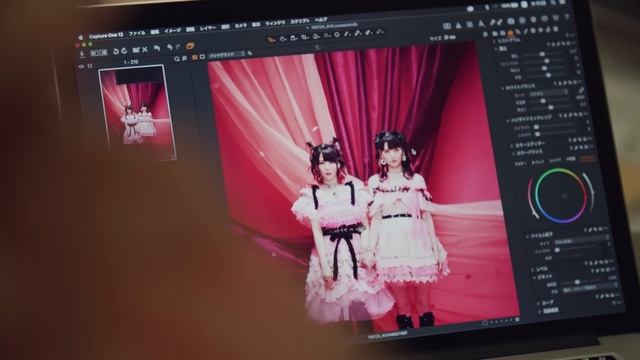The image size is (640, 360).
Task: Open the レイヤー menu
Action: pos(208,28)
